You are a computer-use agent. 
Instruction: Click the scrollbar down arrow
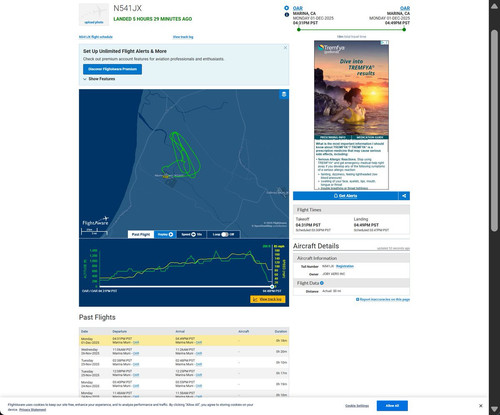[494, 409]
